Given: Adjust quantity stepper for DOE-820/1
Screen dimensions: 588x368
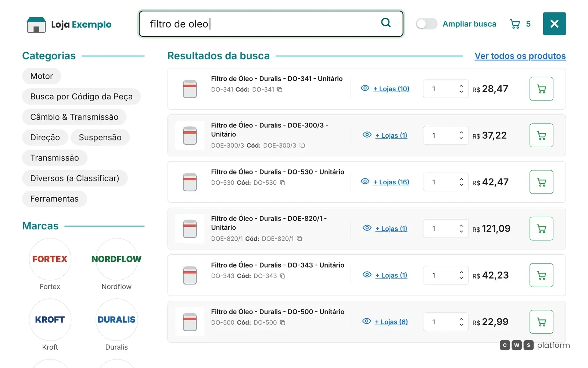Looking at the screenshot, I should 461,229.
